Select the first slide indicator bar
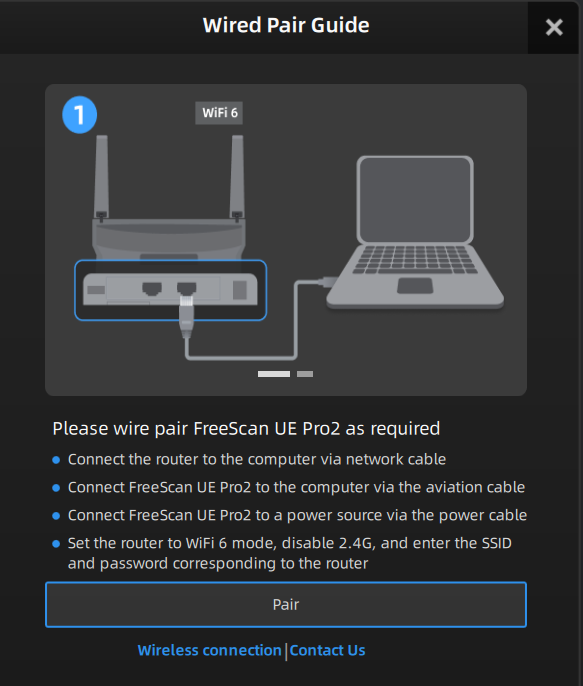Image resolution: width=583 pixels, height=686 pixels. pyautogui.click(x=274, y=374)
